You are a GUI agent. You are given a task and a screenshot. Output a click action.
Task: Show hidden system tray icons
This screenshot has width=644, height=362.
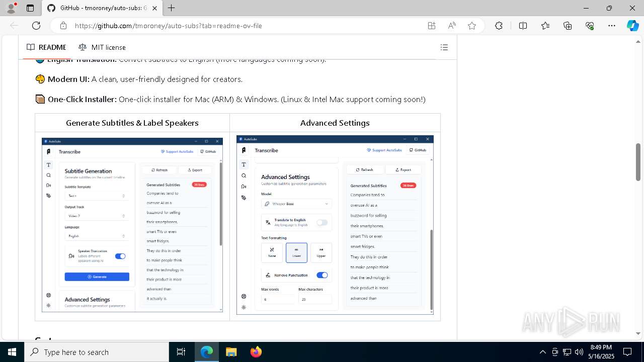(542, 352)
